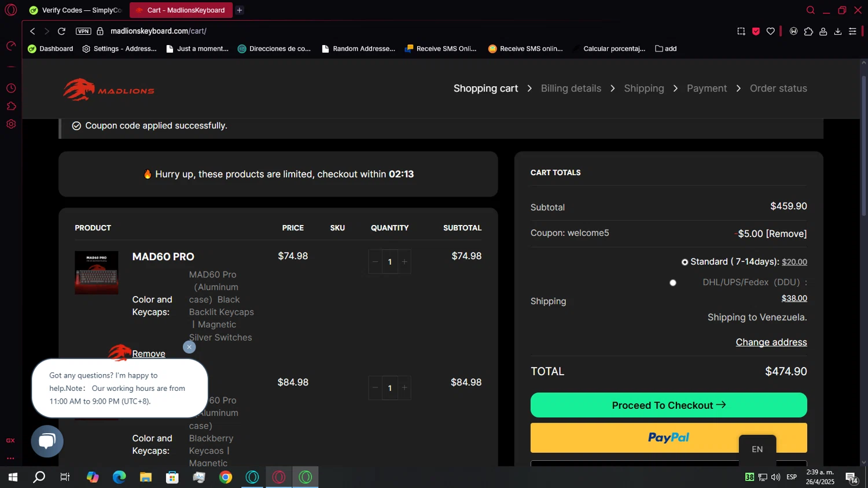Open the profile account icon in toolbar
868x488 pixels.
[x=823, y=31]
